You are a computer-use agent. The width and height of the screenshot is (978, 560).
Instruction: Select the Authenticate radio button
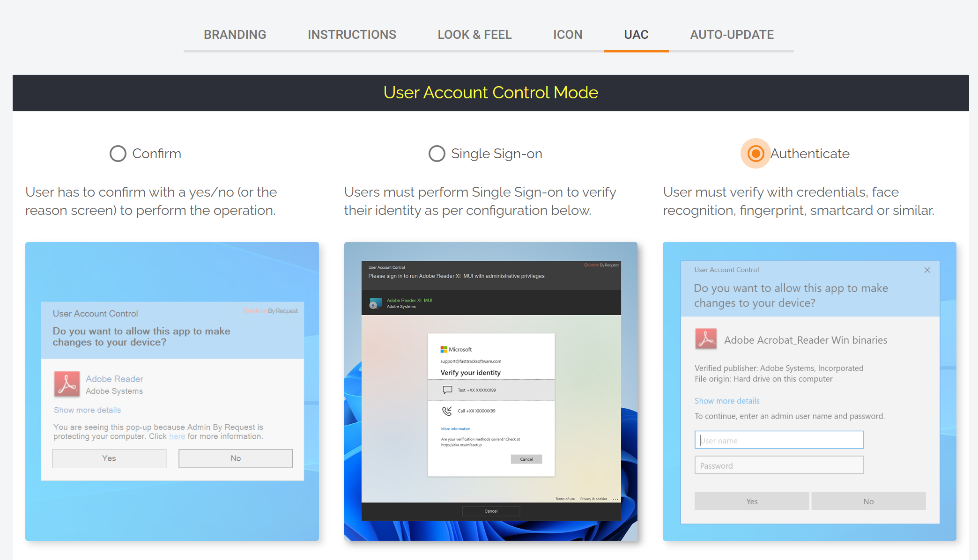coord(755,154)
